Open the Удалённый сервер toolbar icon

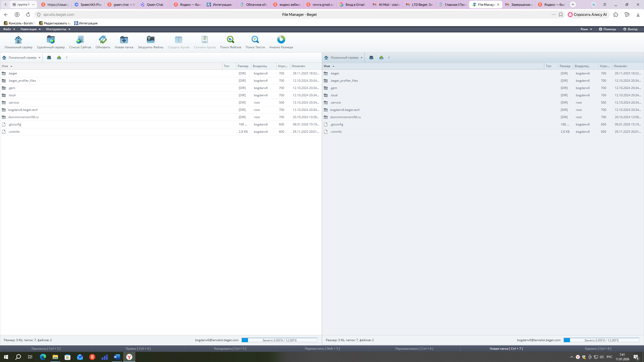tap(51, 40)
